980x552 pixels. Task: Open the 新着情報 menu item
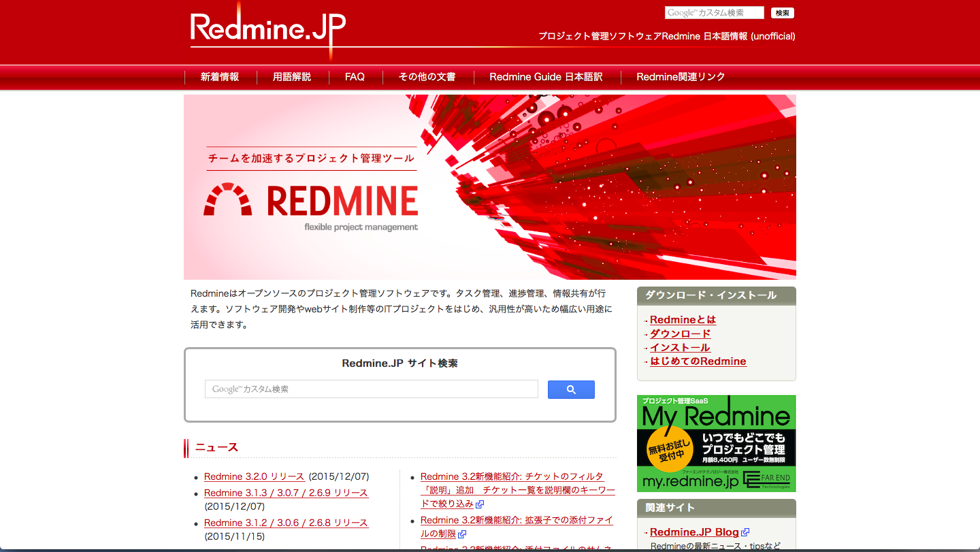coord(220,77)
